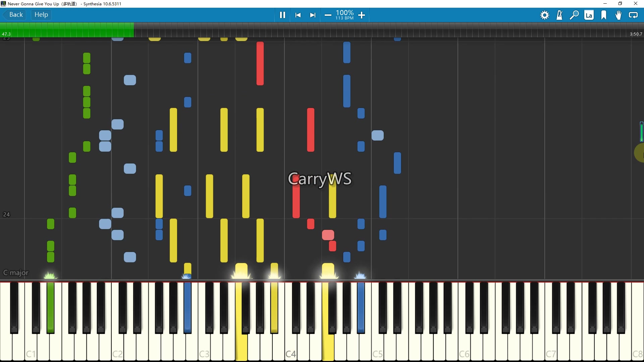Open the Help menu
Viewport: 644px width, 362px height.
[41, 15]
